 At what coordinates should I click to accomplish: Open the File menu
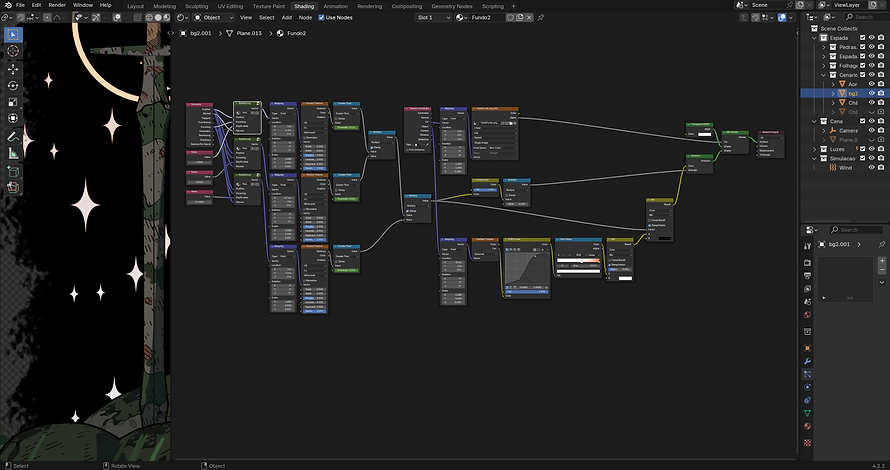point(20,5)
